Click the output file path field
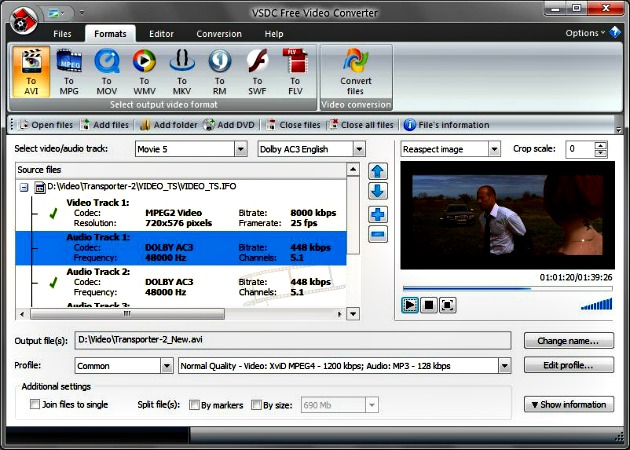Viewport: 630px width, 450px height. (x=292, y=340)
